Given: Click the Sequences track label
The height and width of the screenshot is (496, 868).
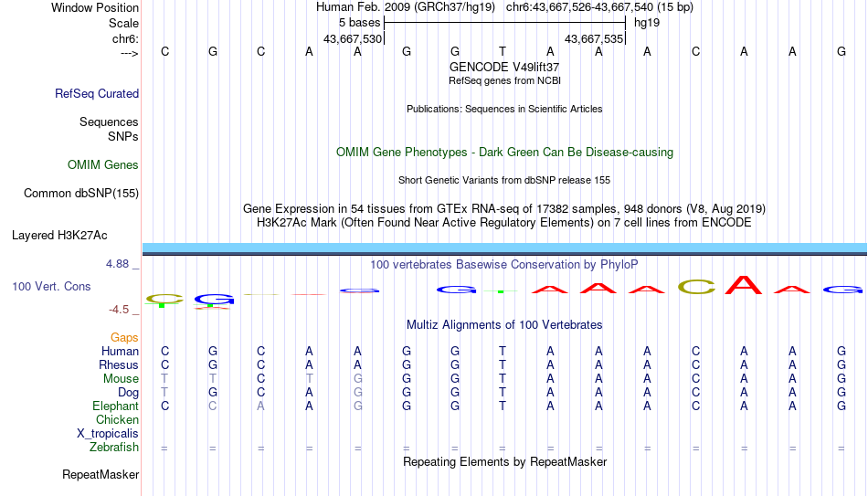Looking at the screenshot, I should pos(109,121).
